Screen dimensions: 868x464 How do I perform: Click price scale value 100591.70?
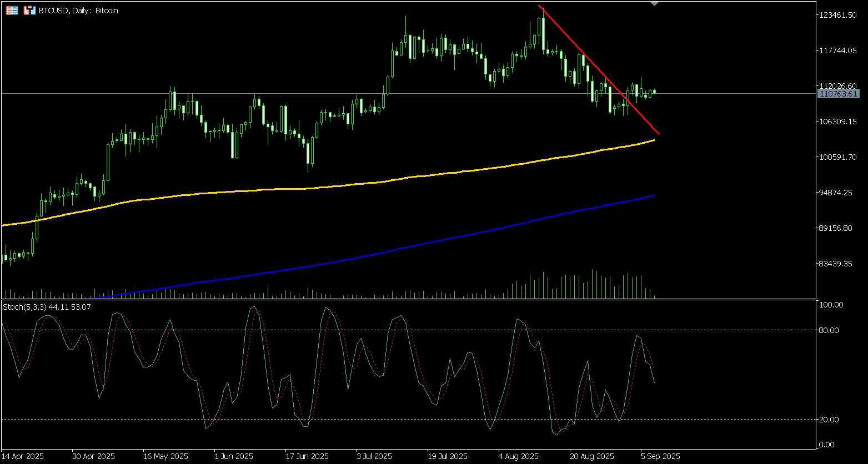[x=839, y=157]
